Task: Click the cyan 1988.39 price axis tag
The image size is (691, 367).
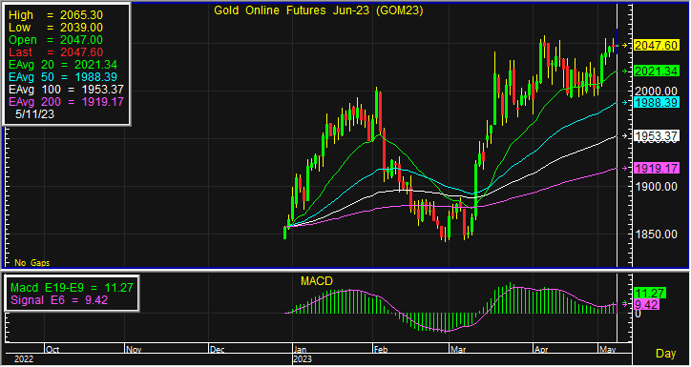Action: click(656, 103)
